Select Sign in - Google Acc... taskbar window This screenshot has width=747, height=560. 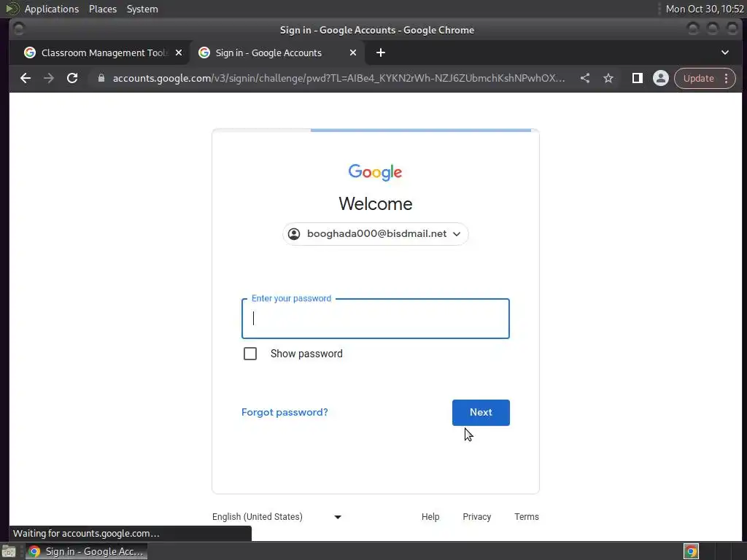coord(87,551)
